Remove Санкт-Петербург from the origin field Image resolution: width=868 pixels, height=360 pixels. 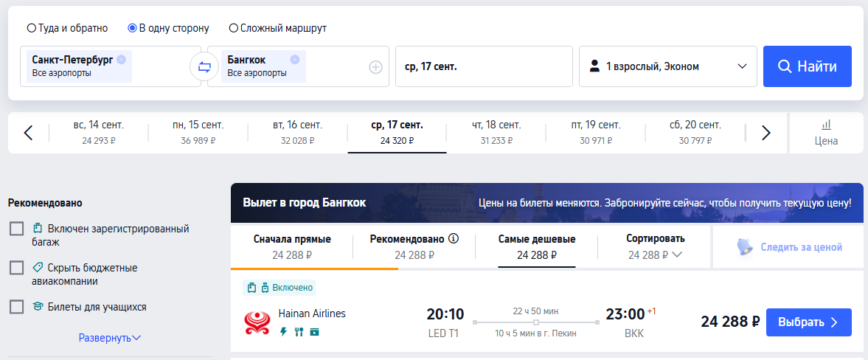(121, 59)
